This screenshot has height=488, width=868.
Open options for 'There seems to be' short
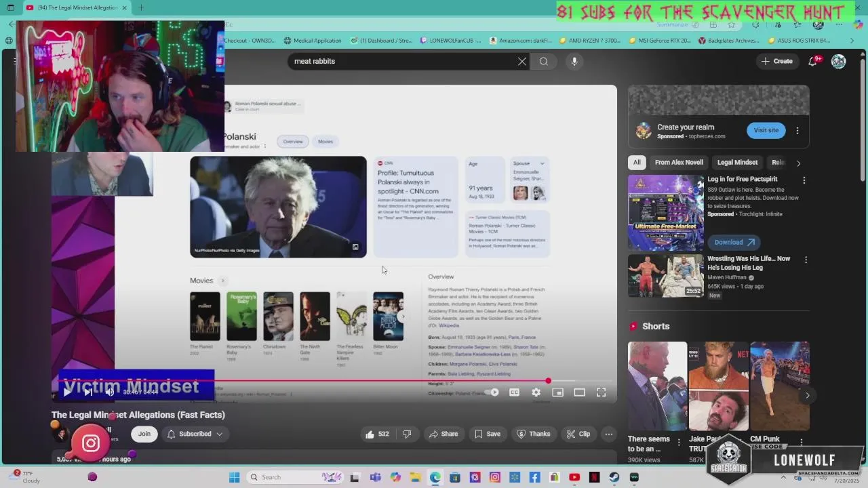coord(679,443)
